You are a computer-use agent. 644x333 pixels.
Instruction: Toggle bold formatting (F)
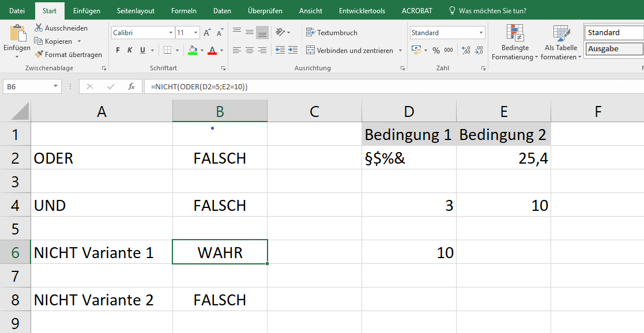[x=118, y=50]
